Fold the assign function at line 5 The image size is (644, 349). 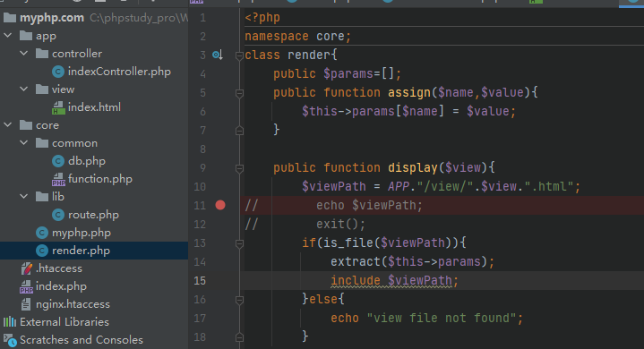[x=239, y=93]
